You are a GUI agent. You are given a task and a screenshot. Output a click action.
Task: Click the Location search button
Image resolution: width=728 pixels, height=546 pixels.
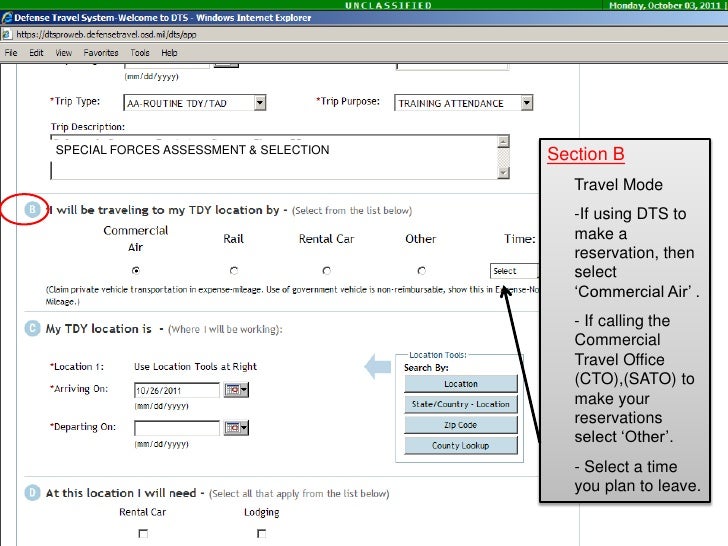tap(461, 384)
